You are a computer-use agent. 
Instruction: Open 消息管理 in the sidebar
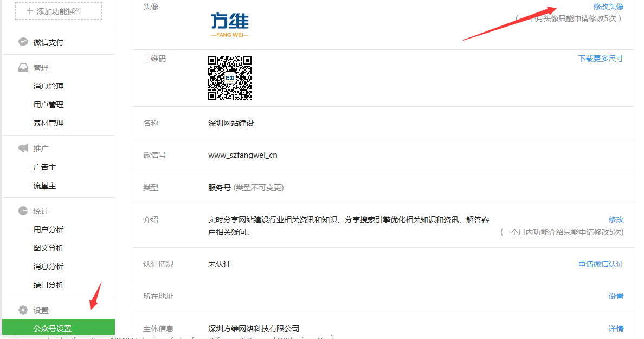click(x=48, y=86)
